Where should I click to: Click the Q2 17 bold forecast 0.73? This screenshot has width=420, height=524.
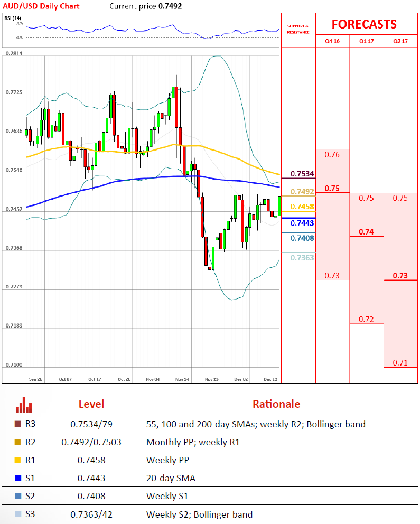[400, 276]
